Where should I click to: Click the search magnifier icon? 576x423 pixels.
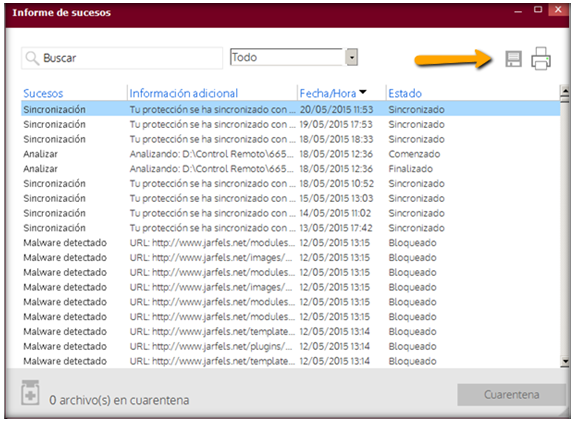[x=32, y=58]
